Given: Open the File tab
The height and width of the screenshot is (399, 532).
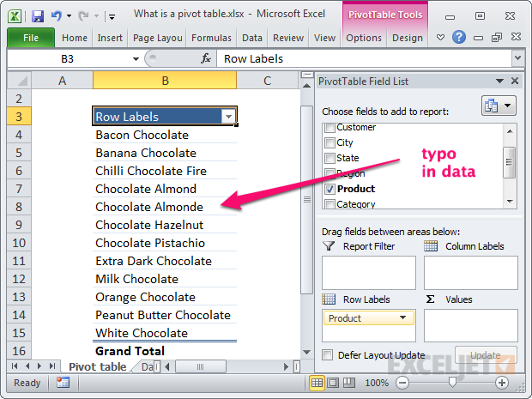Looking at the screenshot, I should (x=31, y=37).
